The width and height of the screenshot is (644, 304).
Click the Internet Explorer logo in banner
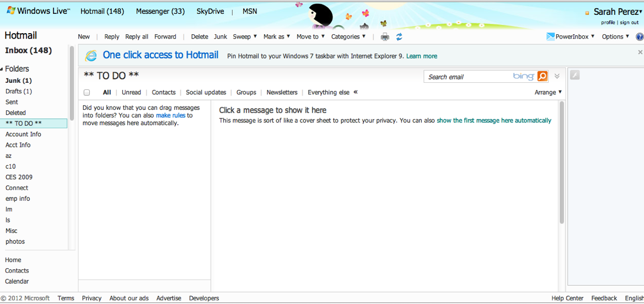point(91,56)
